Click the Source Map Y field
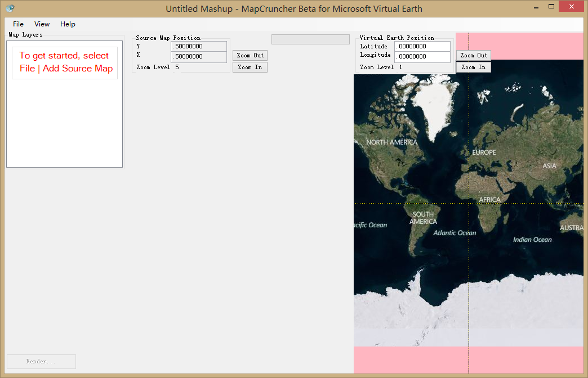The height and width of the screenshot is (378, 588). 199,47
